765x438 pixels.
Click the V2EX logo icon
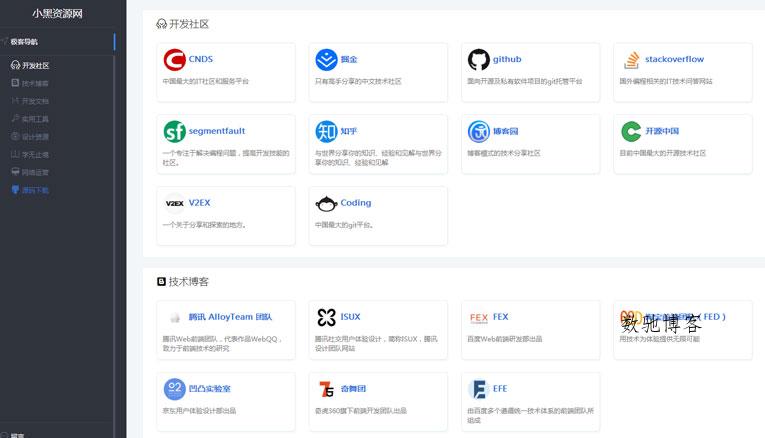coord(174,203)
